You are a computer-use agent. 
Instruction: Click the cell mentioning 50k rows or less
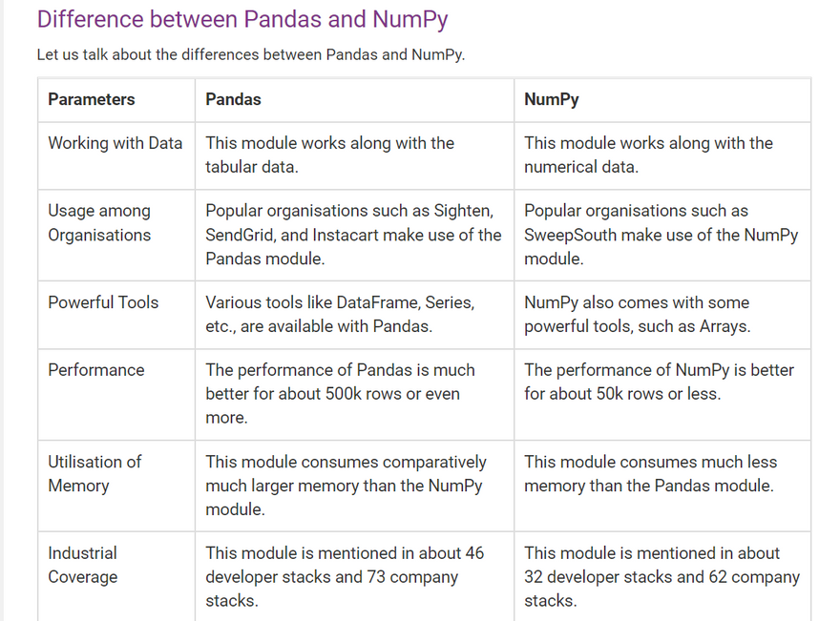(659, 382)
